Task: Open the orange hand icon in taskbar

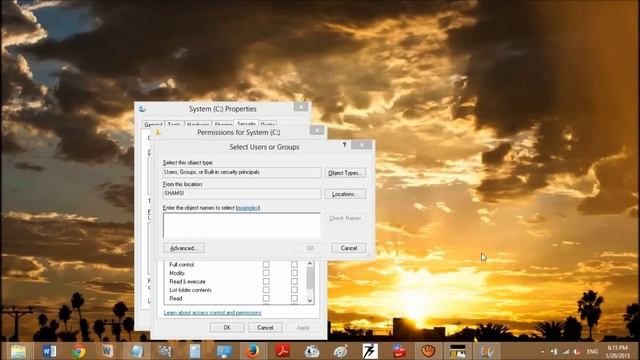Action: pos(428,351)
